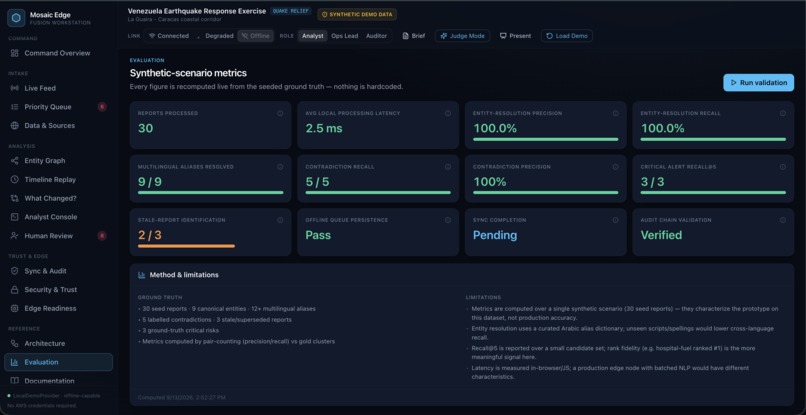The image size is (806, 415).
Task: Click the Analyst Console terminal icon
Action: coord(14,217)
